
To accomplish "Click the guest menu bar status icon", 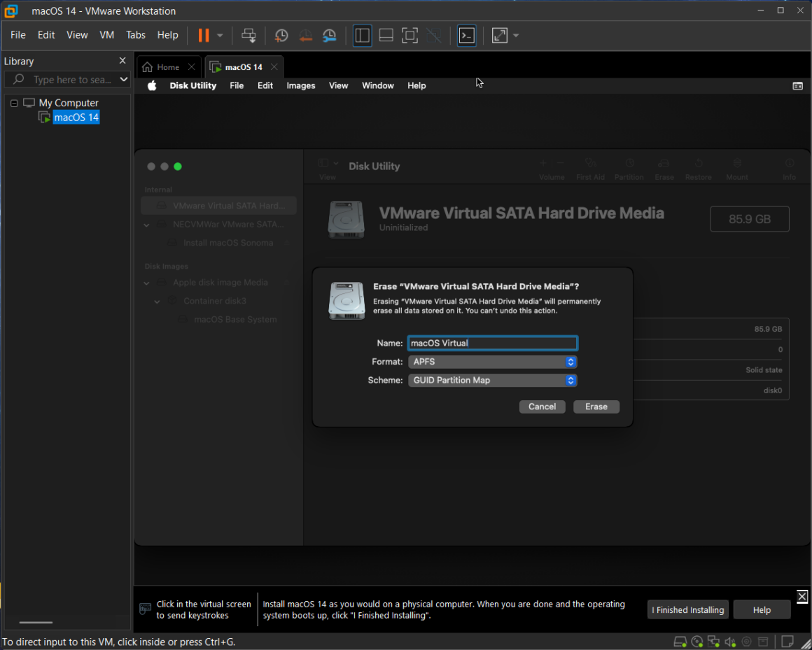I will (x=797, y=86).
